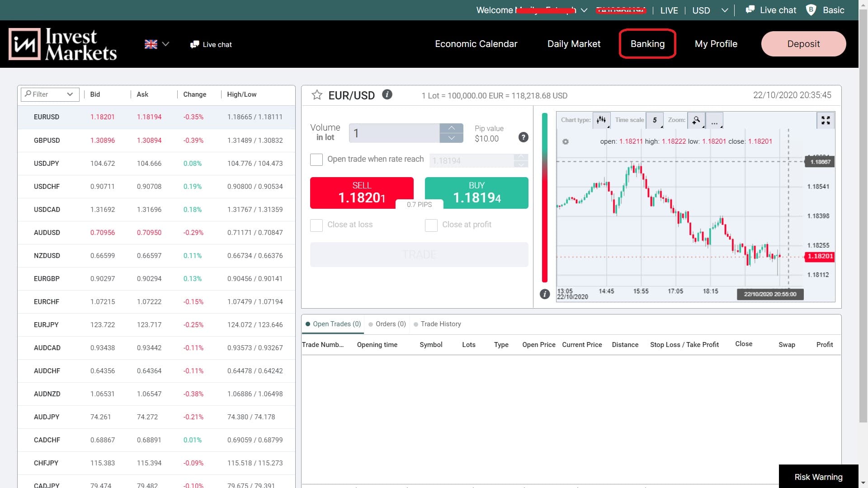Check the "Close at loss" option
Screen dimensions: 868x488
click(x=316, y=225)
